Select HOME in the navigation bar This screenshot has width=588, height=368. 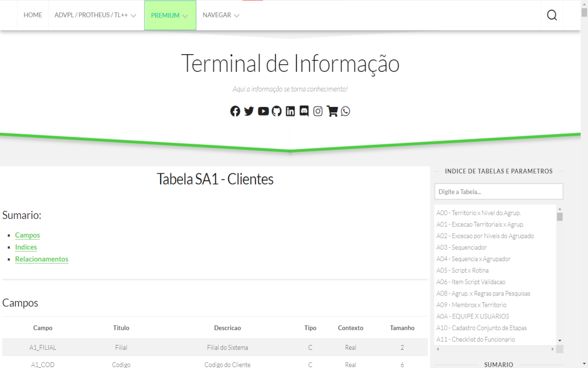[x=33, y=15]
